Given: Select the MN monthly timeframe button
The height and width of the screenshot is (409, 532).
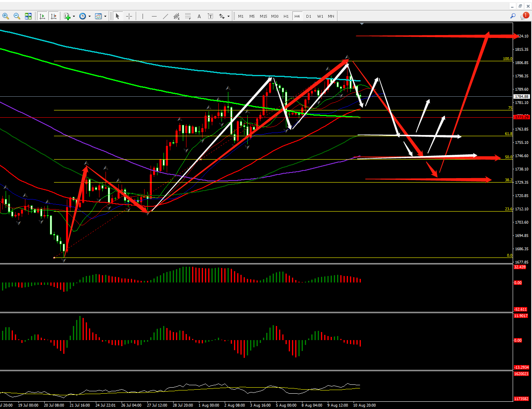Looking at the screenshot, I should 331,16.
